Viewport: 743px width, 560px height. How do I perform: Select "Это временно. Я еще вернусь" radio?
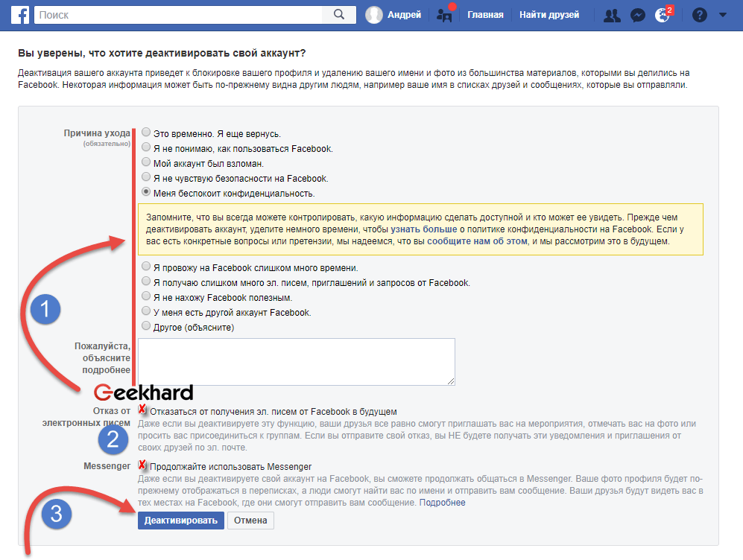pos(146,133)
